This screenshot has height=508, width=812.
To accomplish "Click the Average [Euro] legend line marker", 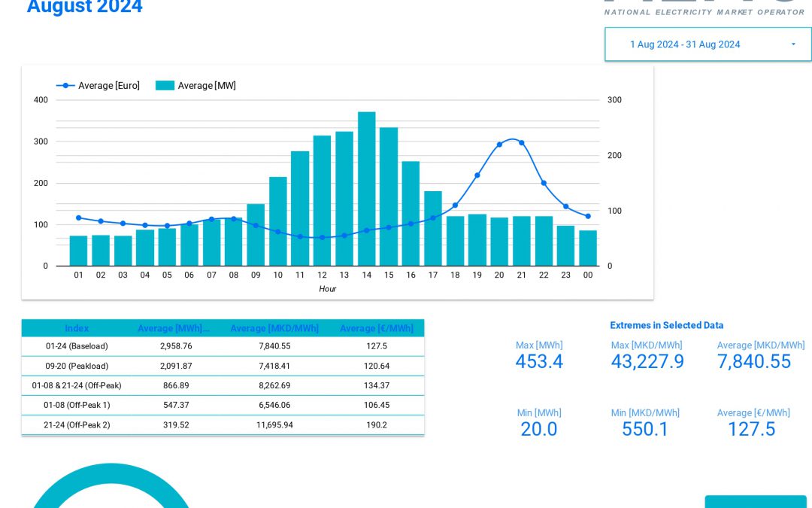I will pyautogui.click(x=65, y=85).
